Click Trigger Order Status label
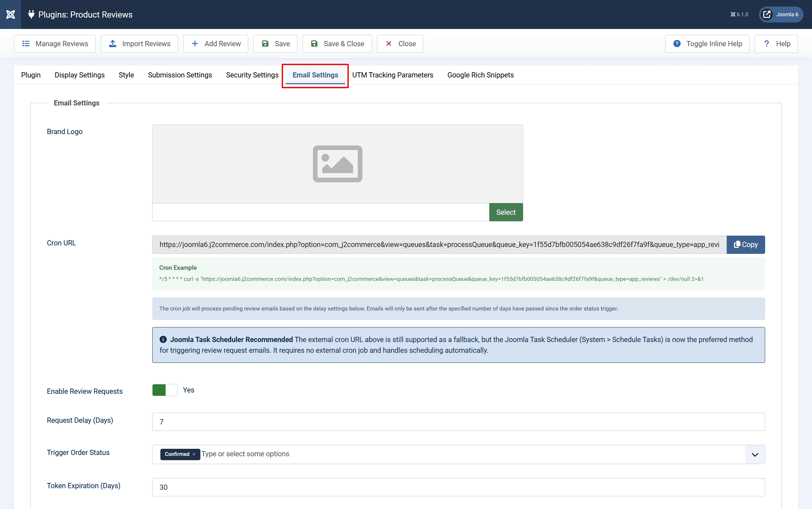The width and height of the screenshot is (812, 509). coord(78,452)
